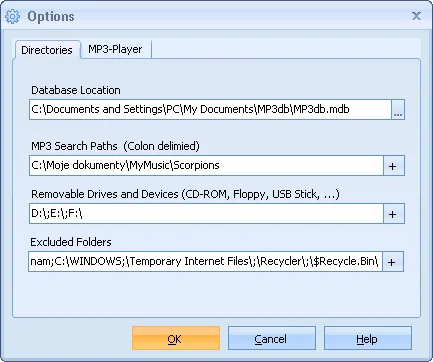
Task: Click the MP3 Search Paths label
Action: tap(115, 146)
